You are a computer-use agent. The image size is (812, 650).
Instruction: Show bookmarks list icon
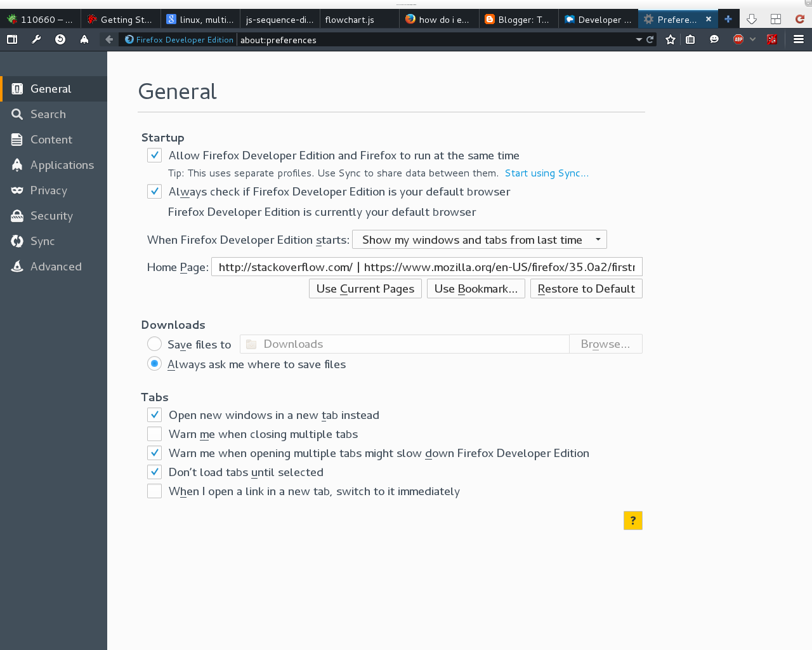[690, 39]
